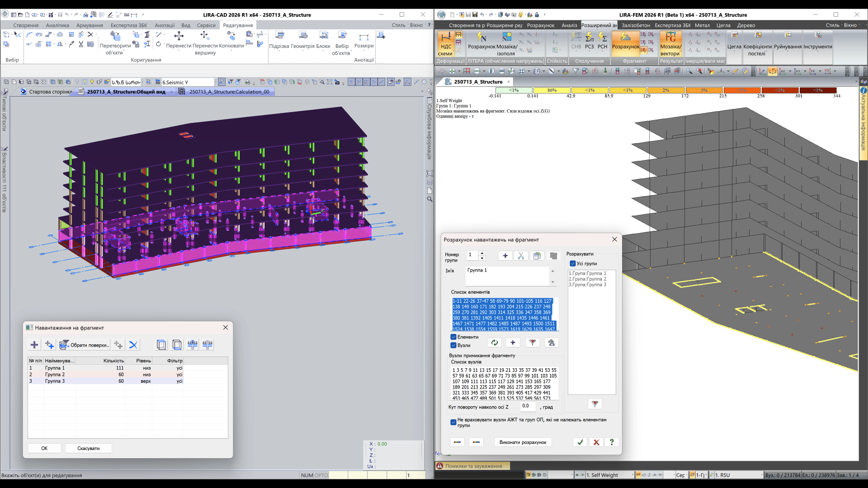Viewport: 868px width, 488px height.
Task: Switch to the 250713_A_Structure:Calculation_00 document tab
Action: point(229,92)
